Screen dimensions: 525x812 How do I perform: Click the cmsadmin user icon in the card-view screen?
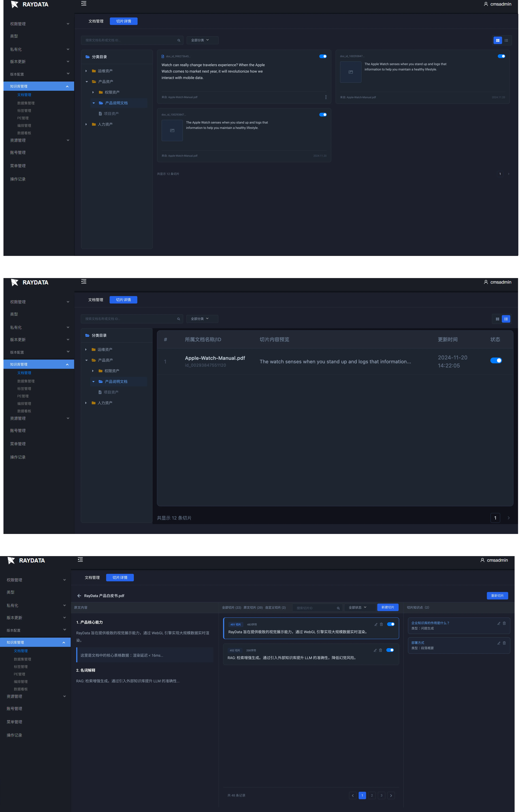pos(486,4)
